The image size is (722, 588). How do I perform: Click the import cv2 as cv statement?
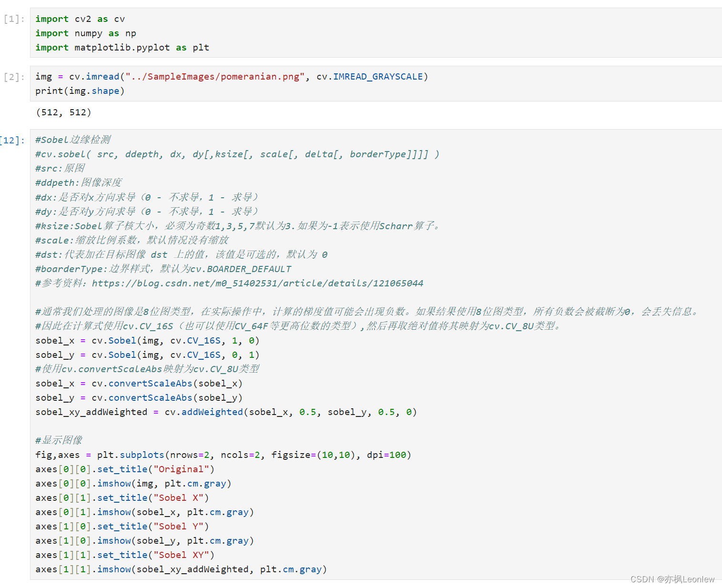click(76, 19)
